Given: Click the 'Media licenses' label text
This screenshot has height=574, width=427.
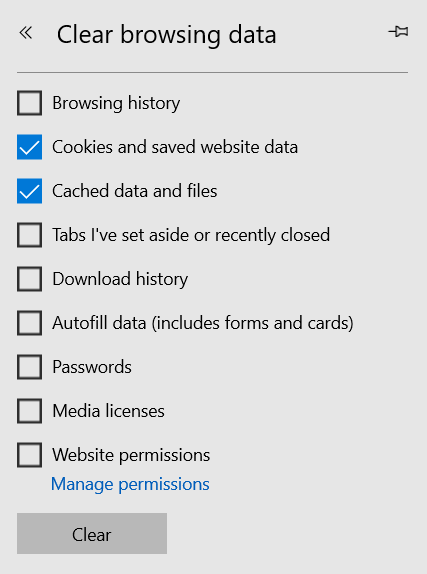Looking at the screenshot, I should click(x=108, y=411).
